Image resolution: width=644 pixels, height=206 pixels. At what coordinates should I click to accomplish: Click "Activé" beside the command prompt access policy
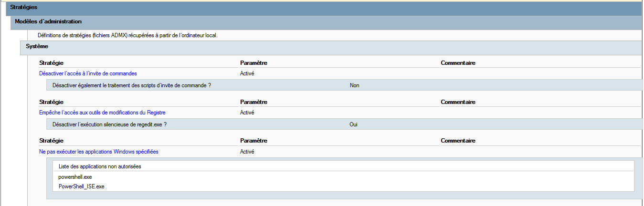pyautogui.click(x=247, y=73)
